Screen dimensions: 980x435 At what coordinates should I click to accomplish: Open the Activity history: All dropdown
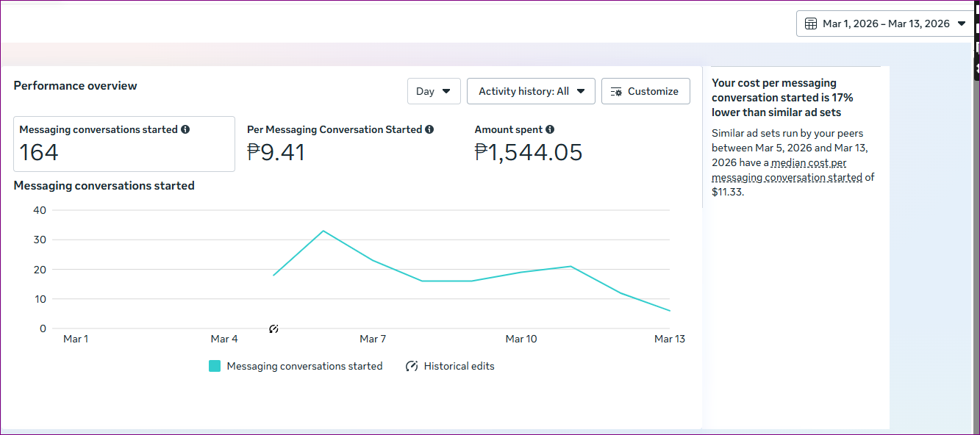[x=531, y=91]
